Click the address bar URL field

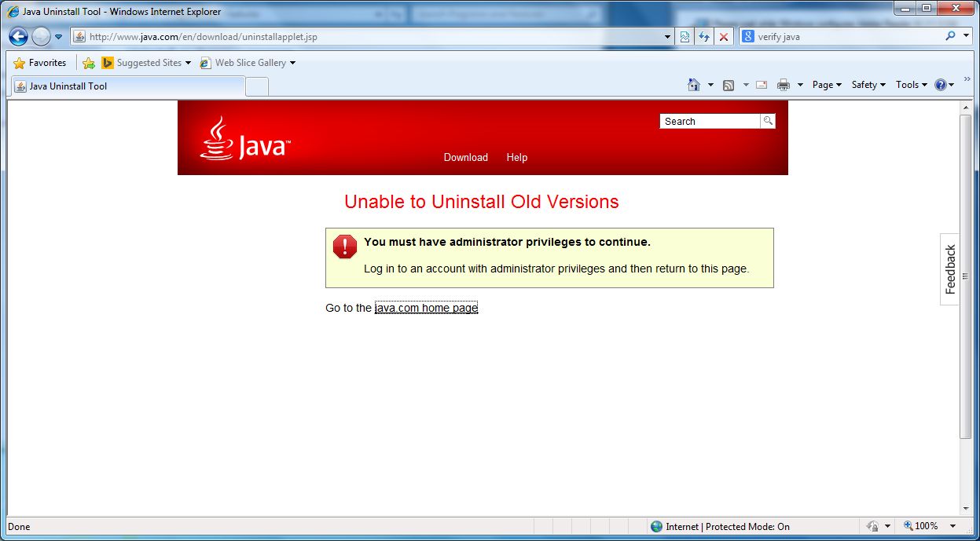pyautogui.click(x=369, y=36)
